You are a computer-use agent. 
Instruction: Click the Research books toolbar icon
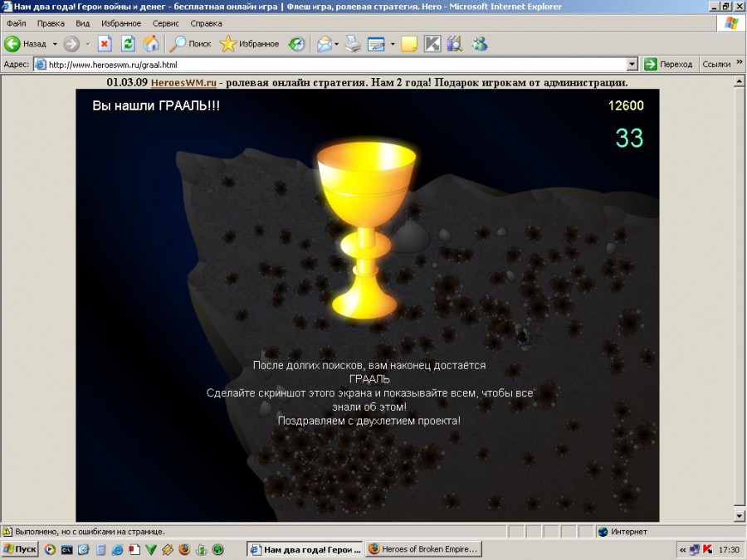point(455,44)
